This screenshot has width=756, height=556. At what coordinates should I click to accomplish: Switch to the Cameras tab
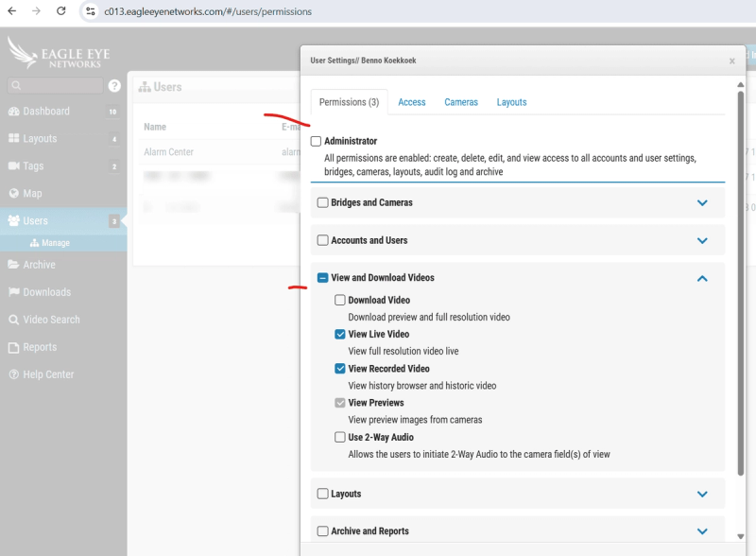point(461,102)
